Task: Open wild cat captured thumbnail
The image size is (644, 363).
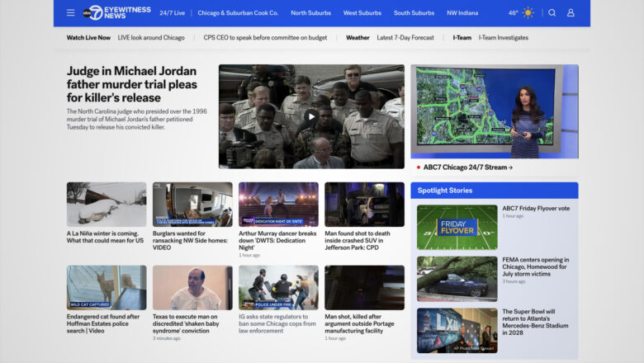Action: point(107,288)
